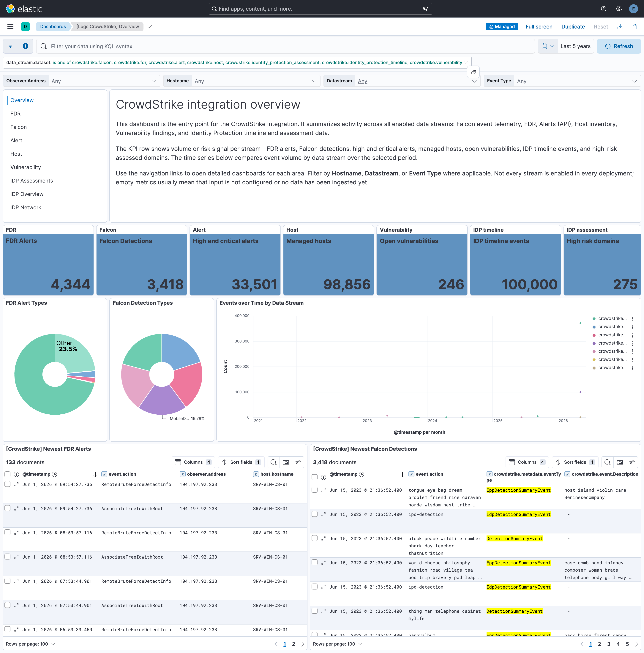Open the Alert dashboard link
This screenshot has width=644, height=653.
[x=16, y=140]
